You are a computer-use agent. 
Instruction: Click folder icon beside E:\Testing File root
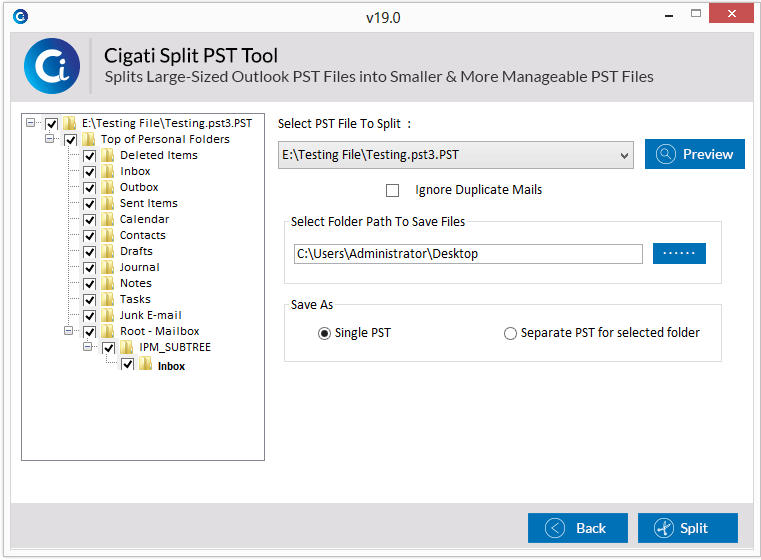tap(70, 123)
